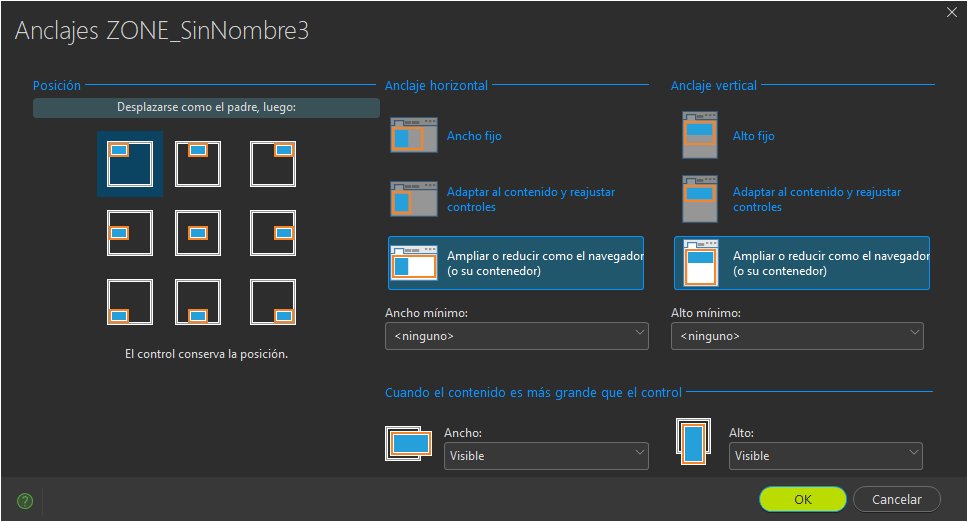Click the vertical Adaptar al contenido icon
This screenshot has width=968, height=522.
coord(700,199)
